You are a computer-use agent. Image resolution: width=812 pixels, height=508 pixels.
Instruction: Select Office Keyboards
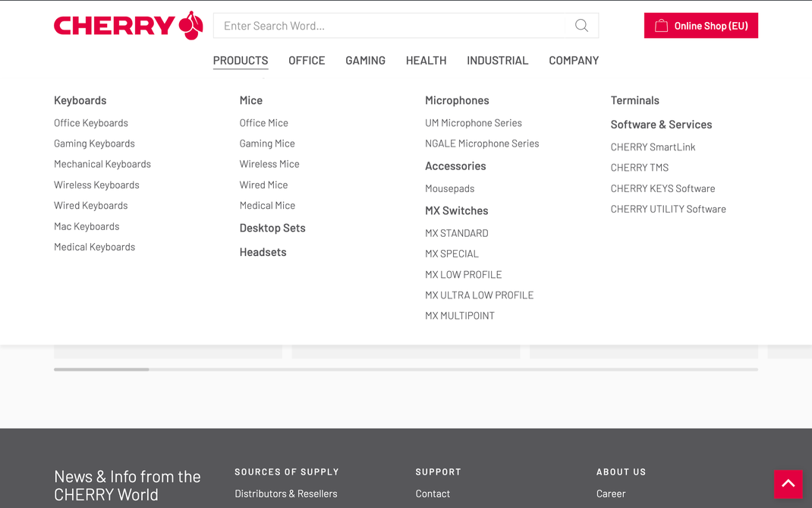(x=91, y=123)
